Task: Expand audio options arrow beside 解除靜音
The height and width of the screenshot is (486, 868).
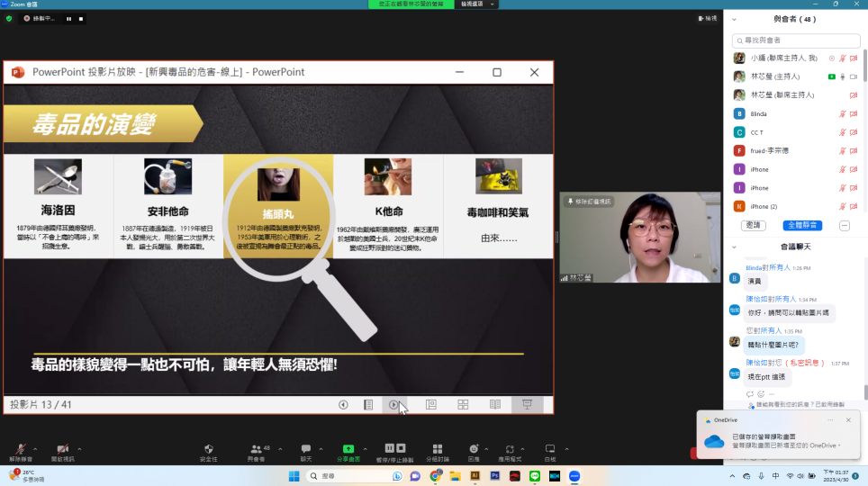Action: click(35, 447)
